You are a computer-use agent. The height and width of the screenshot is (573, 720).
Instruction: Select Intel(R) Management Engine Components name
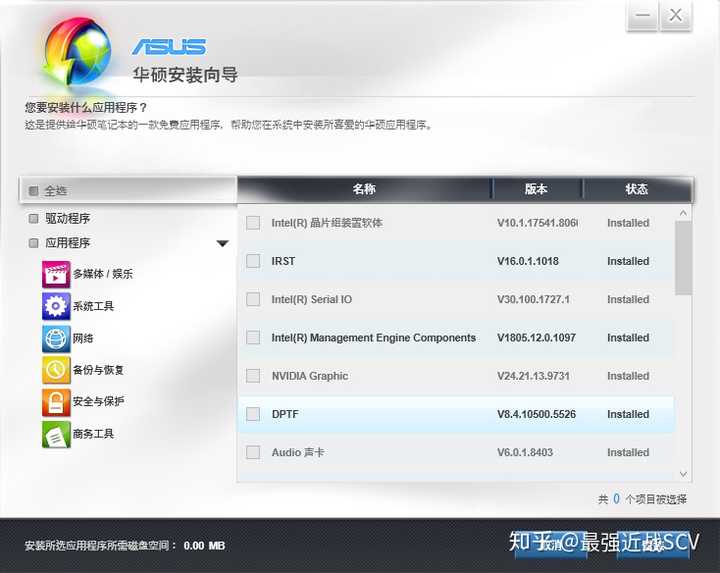(x=374, y=338)
